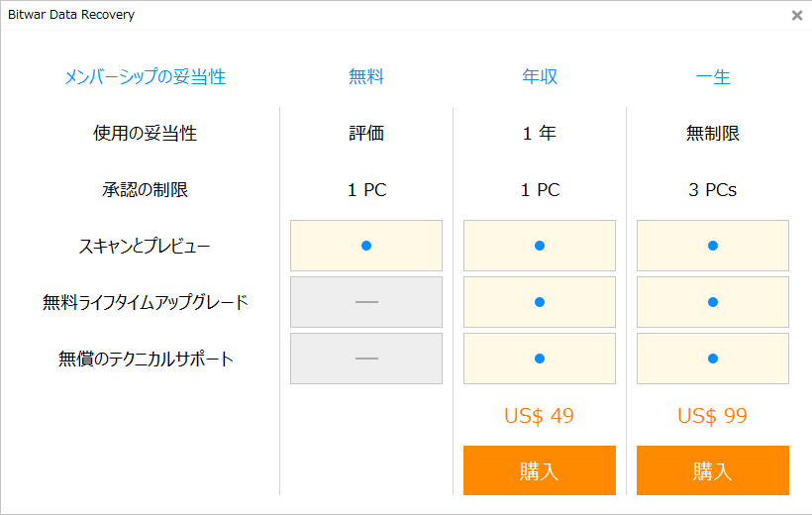This screenshot has width=812, height=515.
Task: Click annual plan 無償のテクニカルサポート dot cell
Action: [x=540, y=359]
